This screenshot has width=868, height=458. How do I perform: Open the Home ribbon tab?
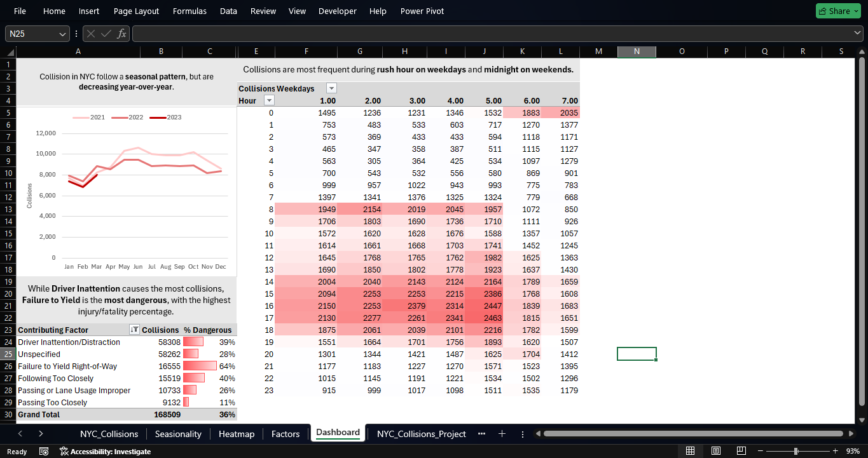[x=54, y=11]
